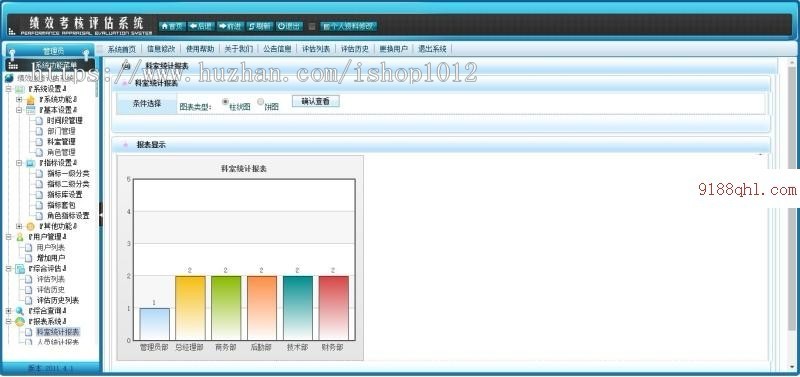Open the 评估历史 top menu item
This screenshot has width=800, height=377.
(355, 49)
